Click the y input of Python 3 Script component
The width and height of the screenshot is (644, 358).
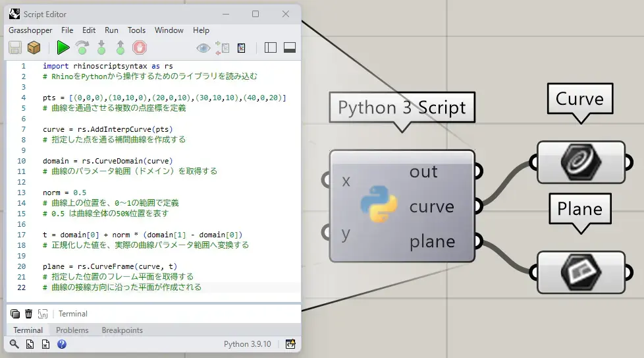click(x=346, y=234)
